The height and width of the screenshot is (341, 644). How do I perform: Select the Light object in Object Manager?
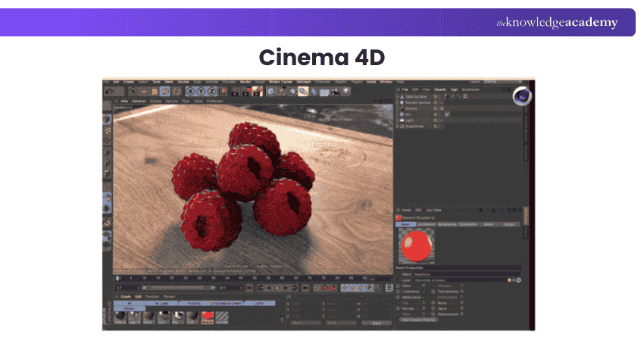409,120
